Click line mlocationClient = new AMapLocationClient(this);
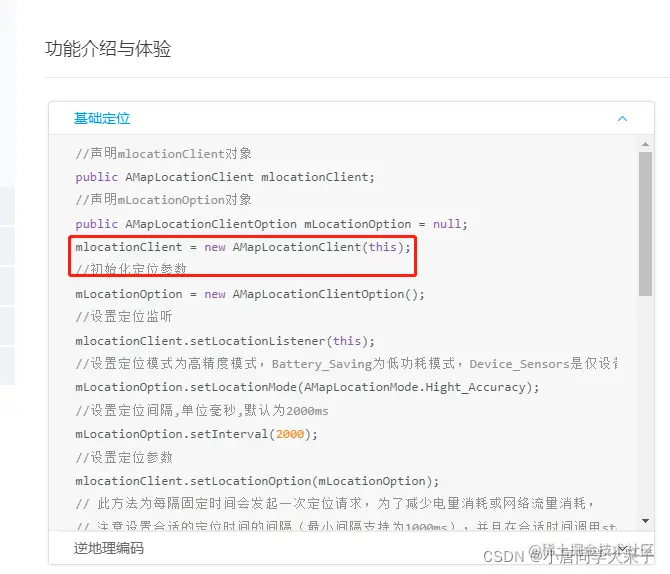Viewport: 670px width, 574px height. pyautogui.click(x=243, y=247)
